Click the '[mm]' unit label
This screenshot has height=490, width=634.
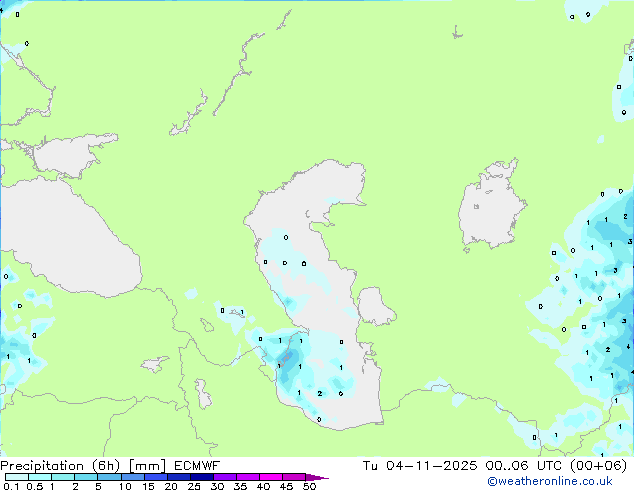(x=147, y=466)
